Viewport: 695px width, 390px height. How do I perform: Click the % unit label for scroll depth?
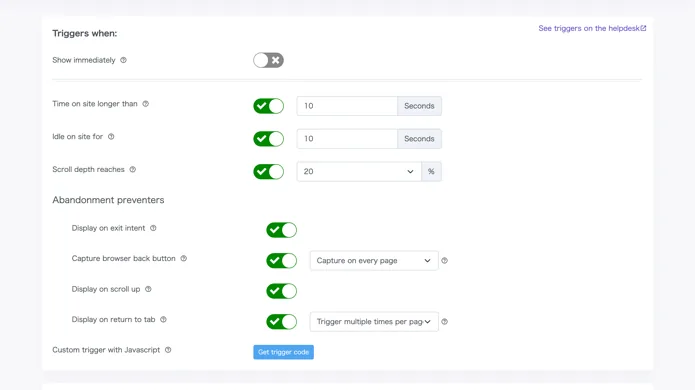tap(431, 172)
